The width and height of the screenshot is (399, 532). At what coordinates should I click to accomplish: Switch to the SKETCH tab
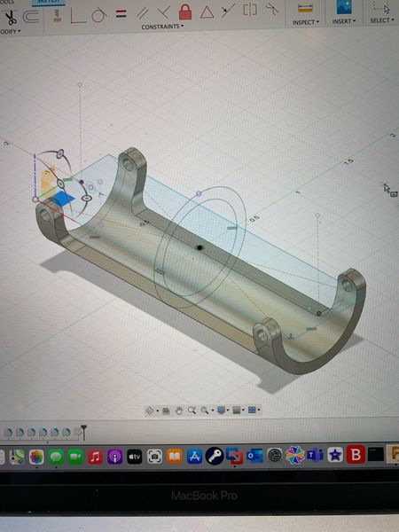(x=48, y=2)
